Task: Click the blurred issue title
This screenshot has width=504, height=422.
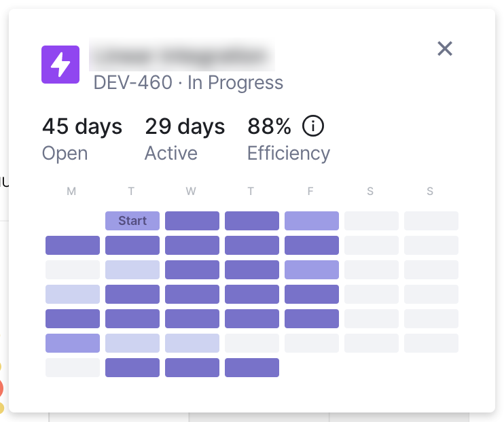Action: click(x=182, y=55)
